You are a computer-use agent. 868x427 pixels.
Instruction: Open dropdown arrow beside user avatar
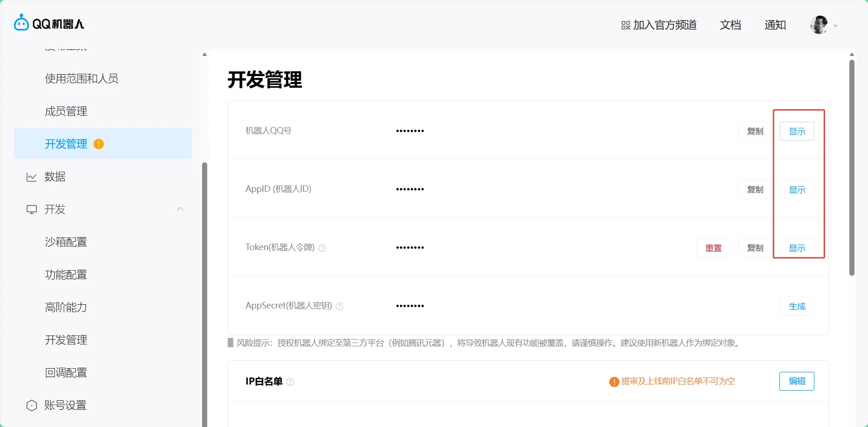(835, 26)
